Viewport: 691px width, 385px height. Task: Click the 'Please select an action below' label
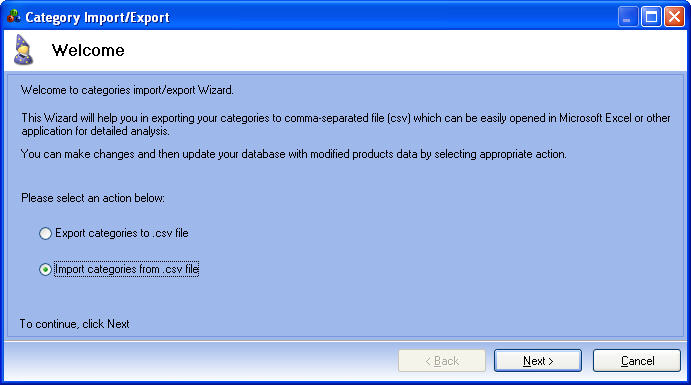click(93, 198)
